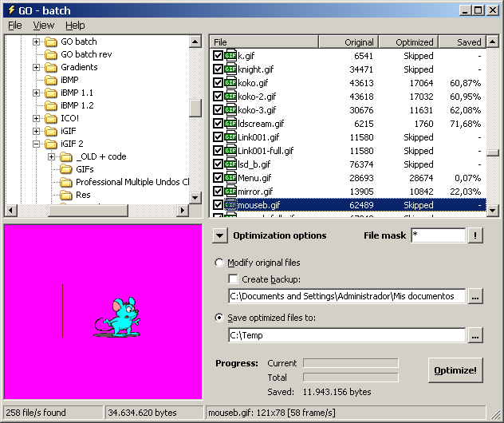Click the File mask input field

[437, 235]
